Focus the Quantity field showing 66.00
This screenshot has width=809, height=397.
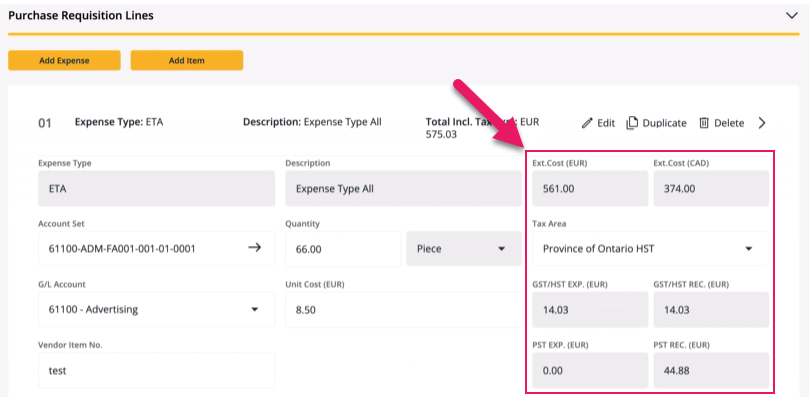(343, 249)
